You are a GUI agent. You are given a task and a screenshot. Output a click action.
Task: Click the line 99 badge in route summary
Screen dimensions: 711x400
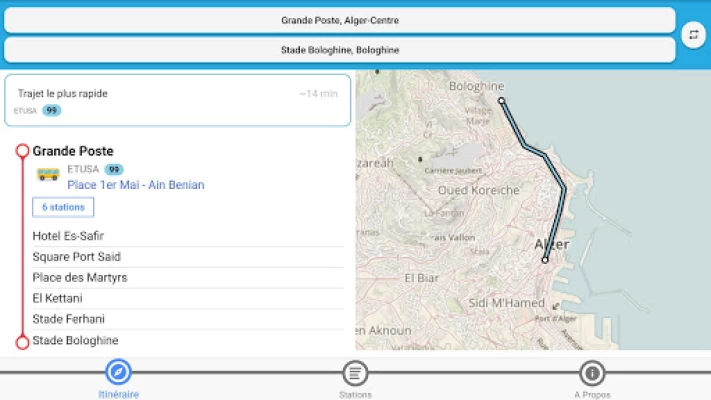[x=52, y=111]
